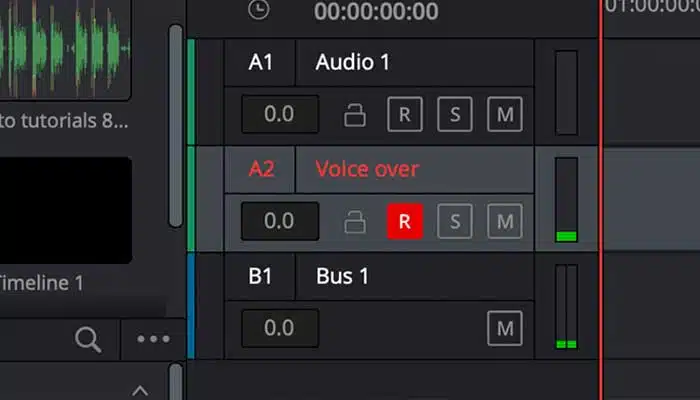The image size is (700, 400).
Task: Click the Voice over volume value field
Action: (280, 221)
